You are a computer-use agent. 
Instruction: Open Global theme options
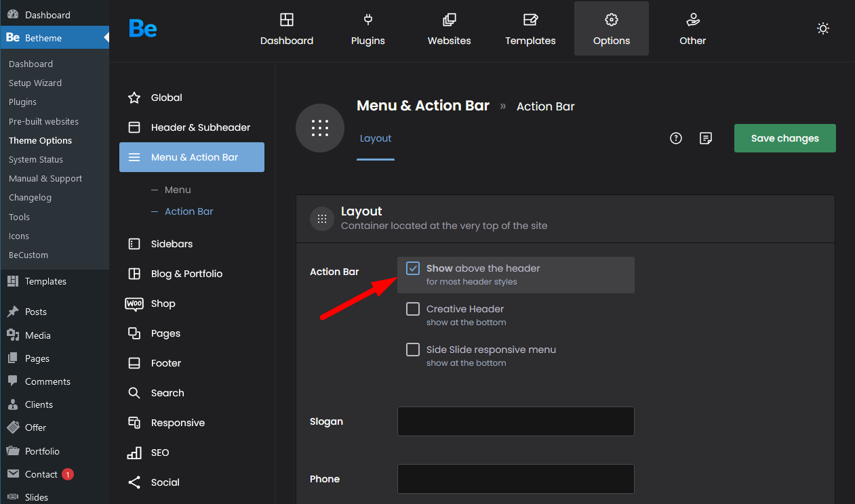coord(192,98)
